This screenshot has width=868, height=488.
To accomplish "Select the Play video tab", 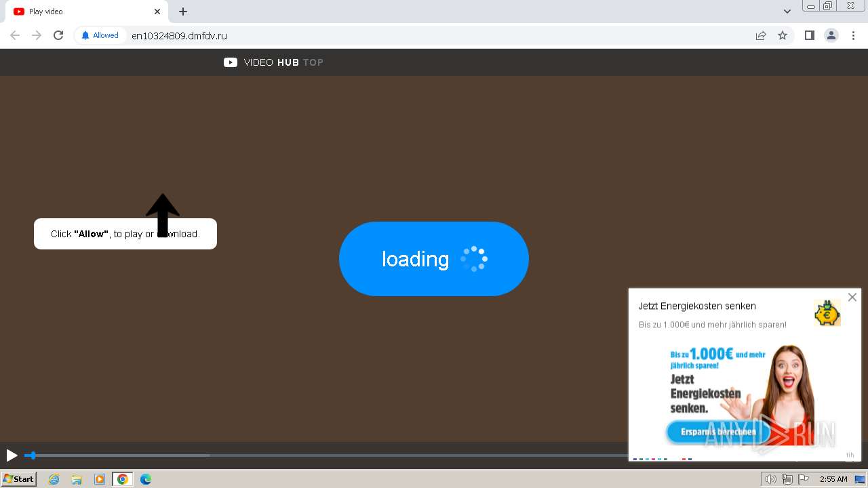I will click(88, 12).
